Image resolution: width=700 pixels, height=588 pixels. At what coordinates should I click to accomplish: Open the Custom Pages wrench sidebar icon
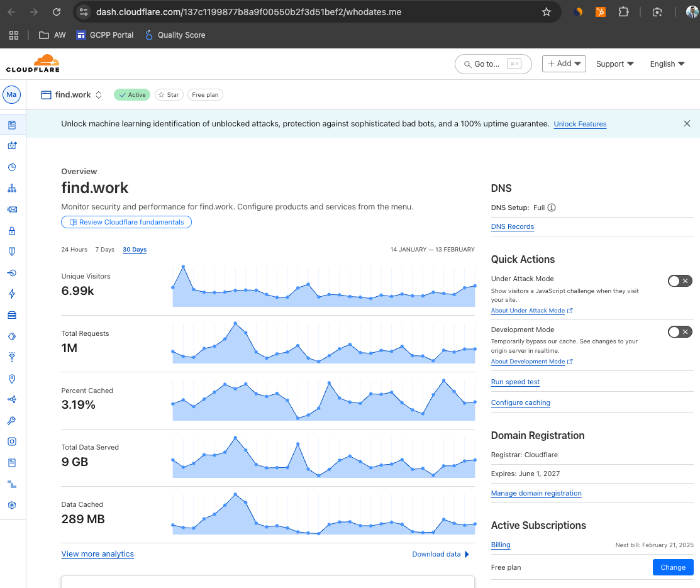click(12, 421)
